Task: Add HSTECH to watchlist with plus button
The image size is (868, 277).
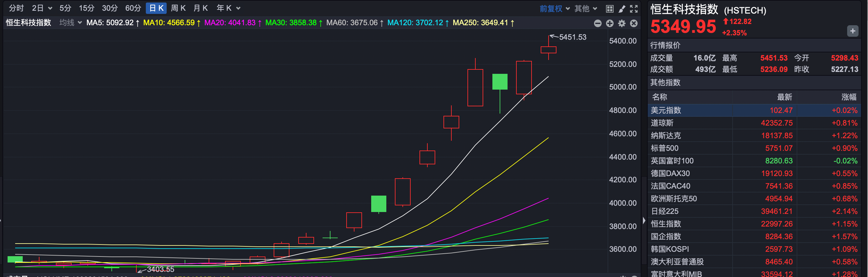Action: pyautogui.click(x=853, y=31)
